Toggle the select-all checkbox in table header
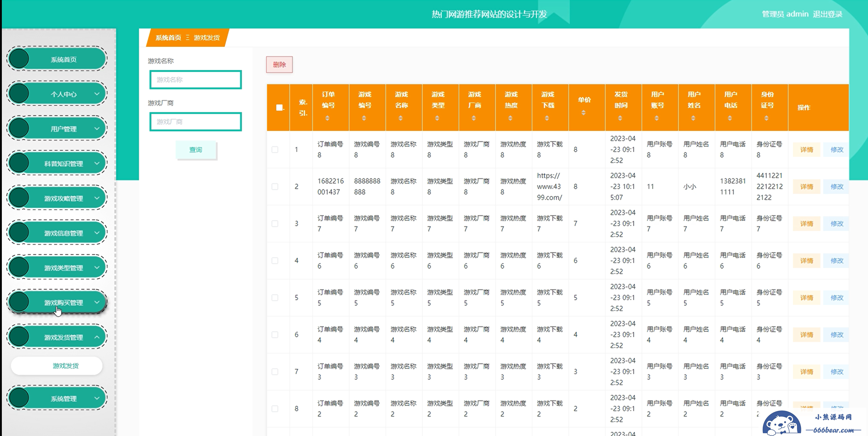The image size is (868, 436). pyautogui.click(x=279, y=108)
